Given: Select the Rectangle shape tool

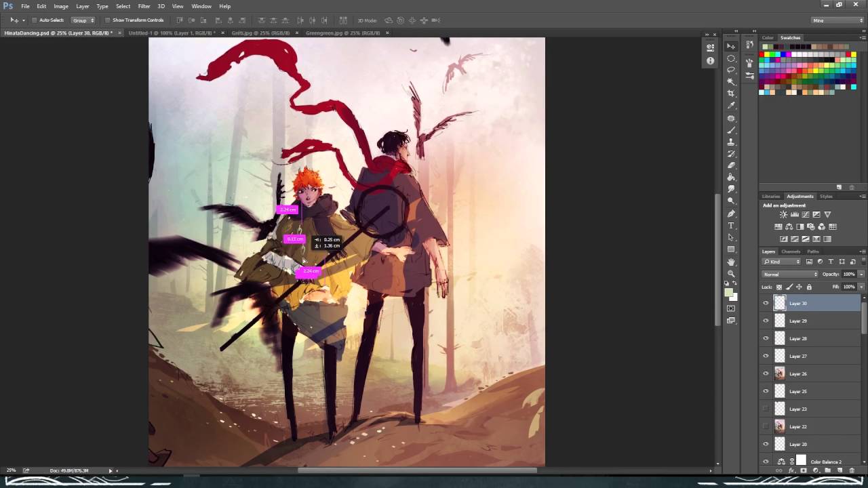Looking at the screenshot, I should pyautogui.click(x=731, y=249).
